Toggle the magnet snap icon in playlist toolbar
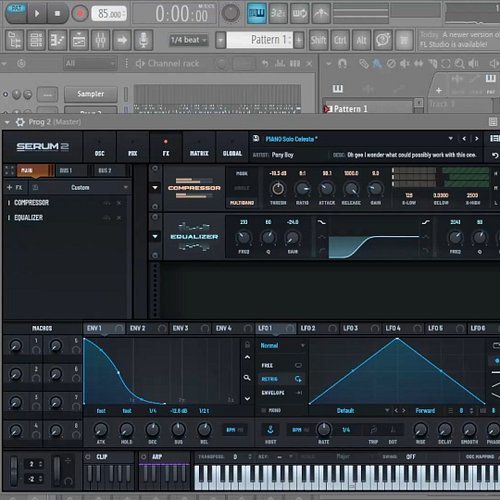The image size is (500, 500). point(342,63)
